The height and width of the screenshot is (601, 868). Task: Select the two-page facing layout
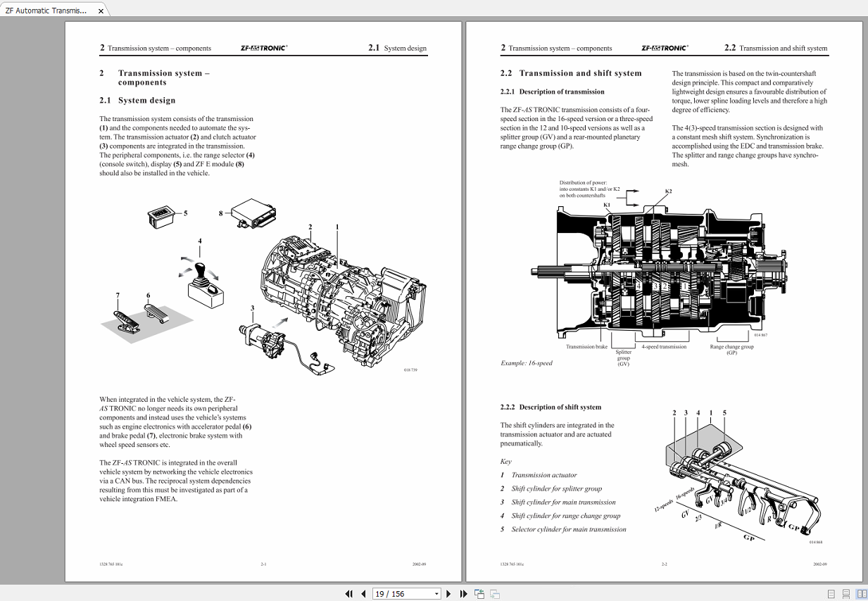point(862,594)
